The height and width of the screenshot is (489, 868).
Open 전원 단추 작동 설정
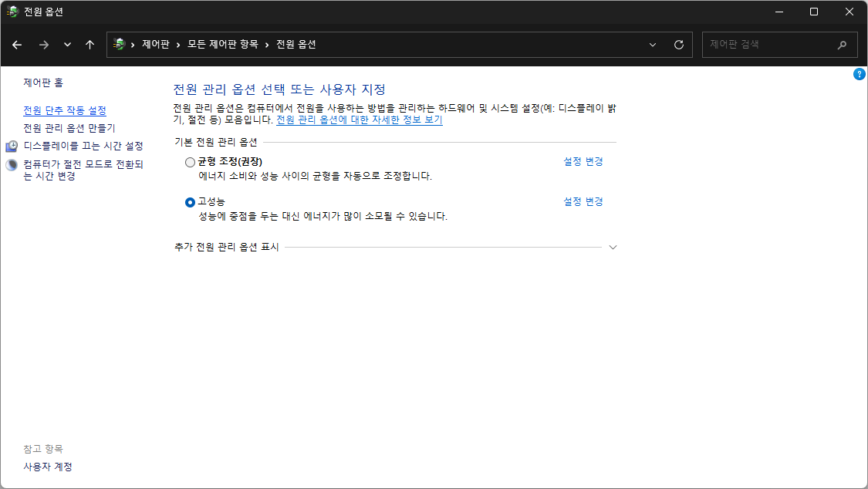click(65, 110)
